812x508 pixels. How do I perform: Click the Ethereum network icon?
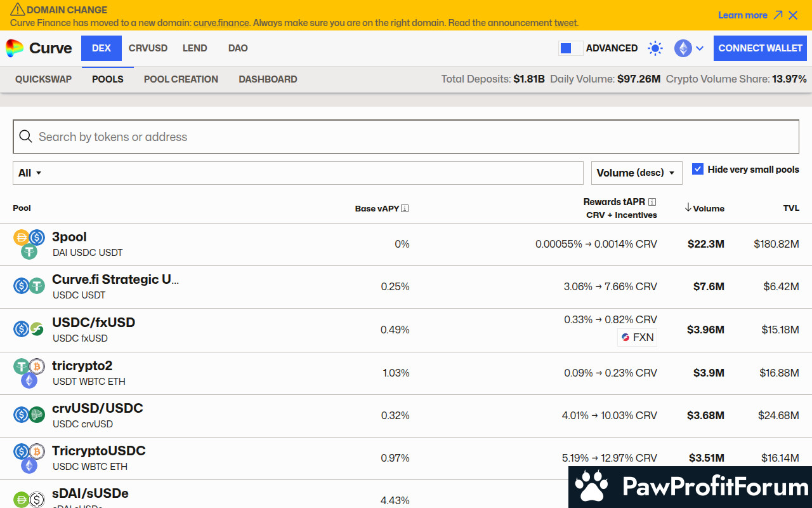click(683, 48)
